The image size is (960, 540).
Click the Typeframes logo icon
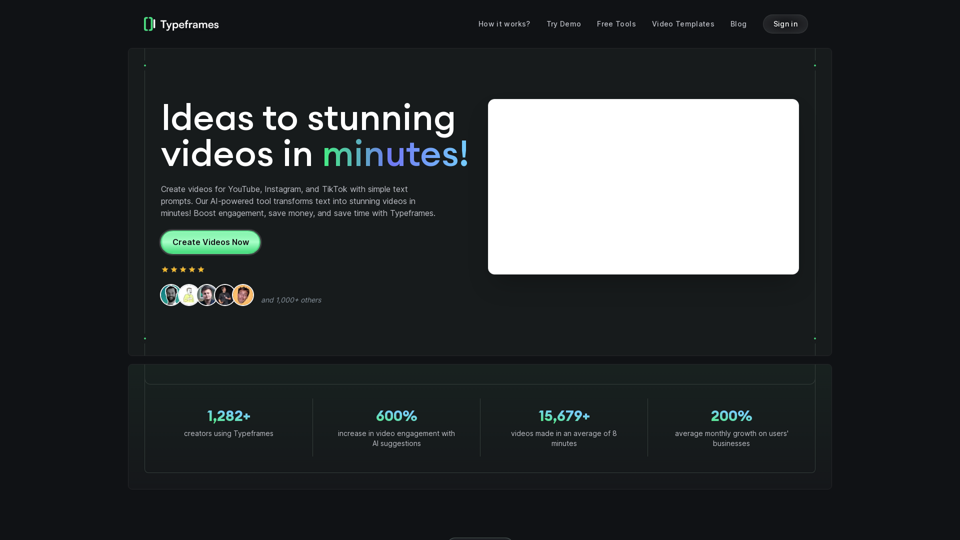click(149, 24)
